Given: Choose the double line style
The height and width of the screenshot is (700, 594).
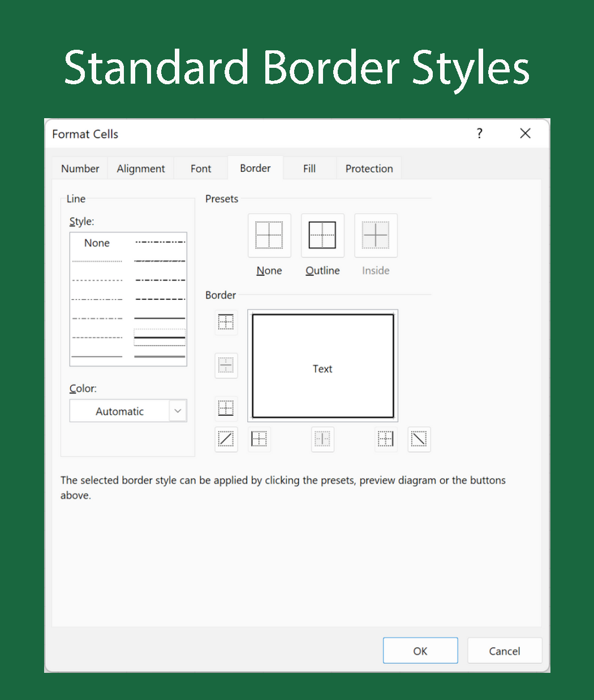Looking at the screenshot, I should (160, 356).
